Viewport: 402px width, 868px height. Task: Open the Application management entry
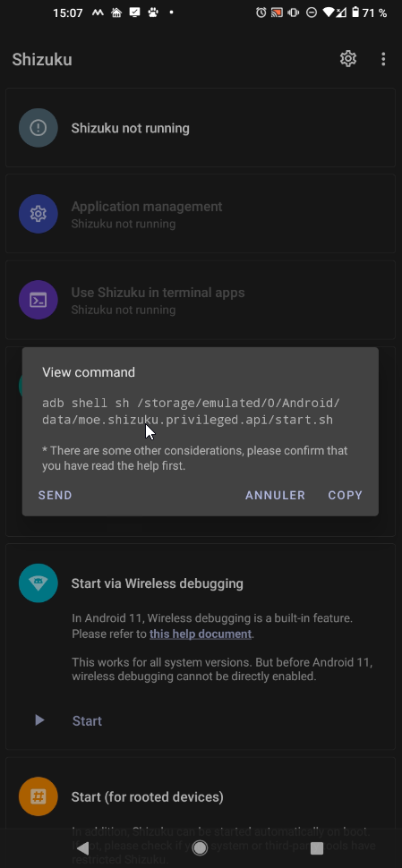click(x=201, y=214)
